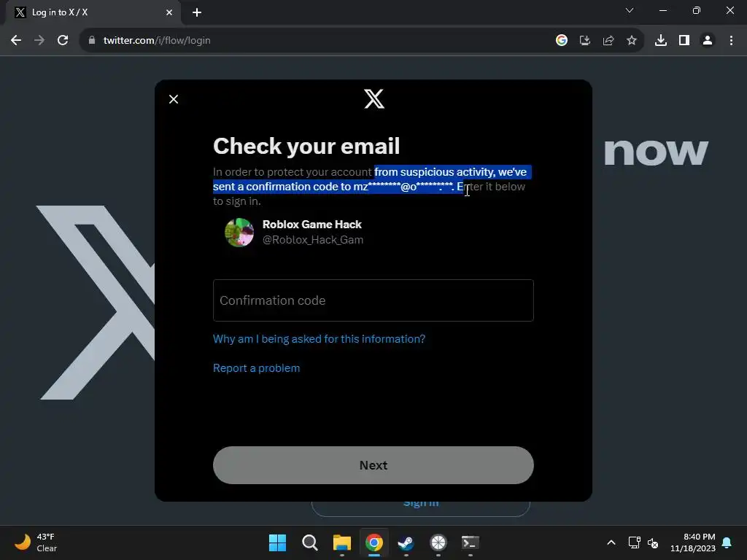Open a new tab with plus button
Image resolution: width=747 pixels, height=560 pixels.
[197, 12]
